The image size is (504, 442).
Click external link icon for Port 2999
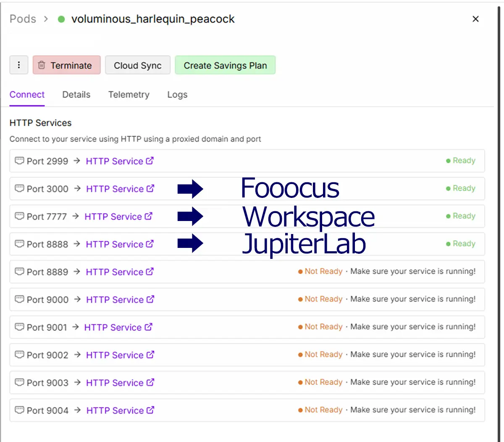(150, 161)
